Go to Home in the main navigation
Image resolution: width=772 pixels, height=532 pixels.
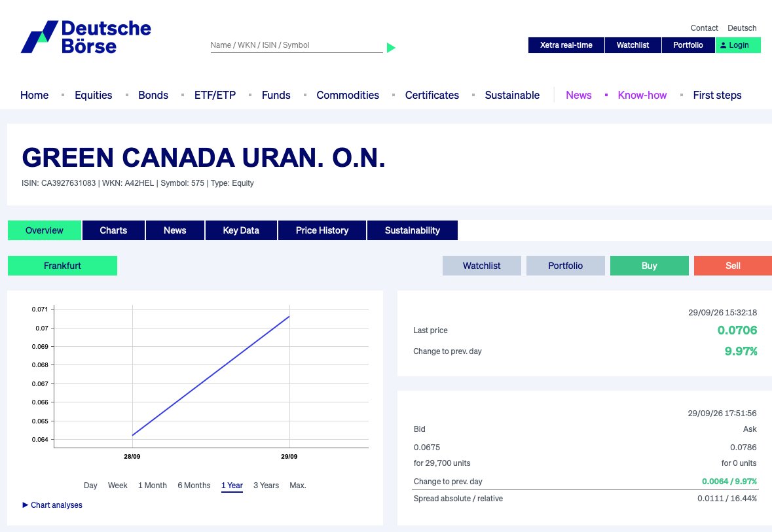(35, 95)
